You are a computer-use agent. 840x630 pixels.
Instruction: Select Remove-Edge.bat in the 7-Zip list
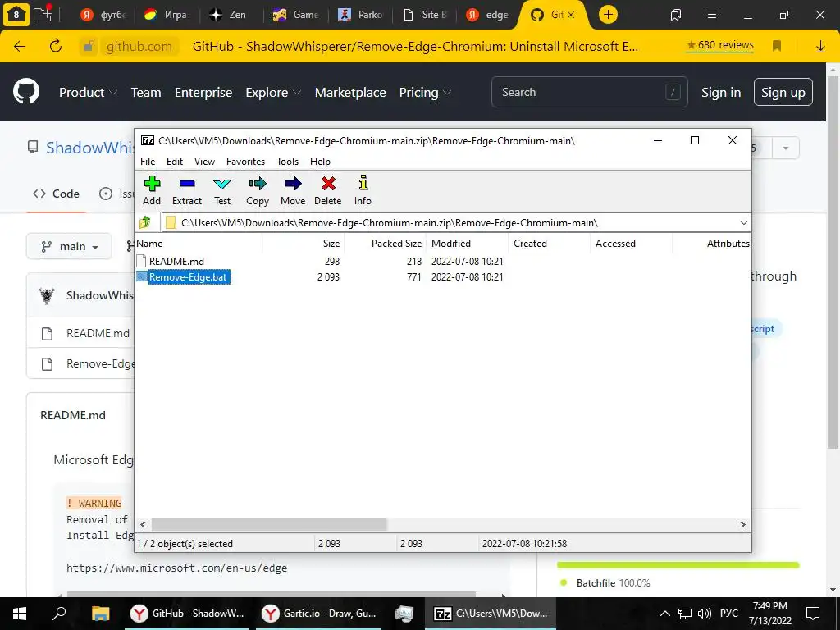coord(184,277)
